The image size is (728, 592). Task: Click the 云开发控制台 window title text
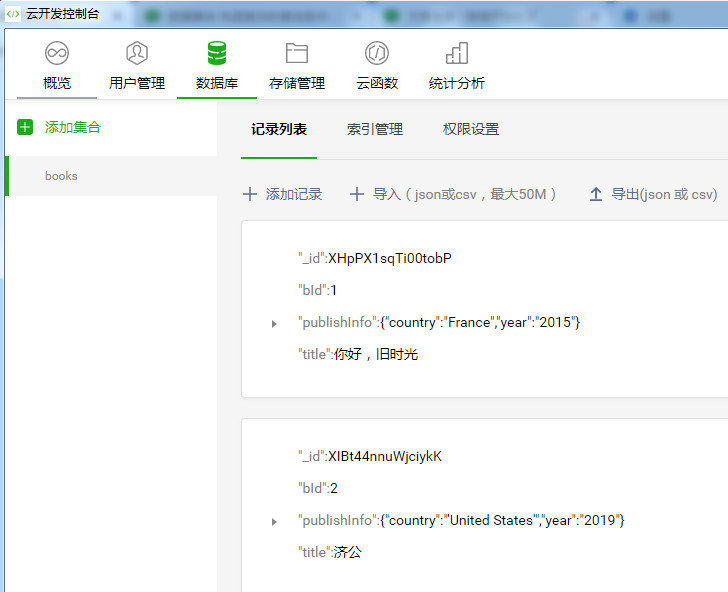(x=63, y=14)
